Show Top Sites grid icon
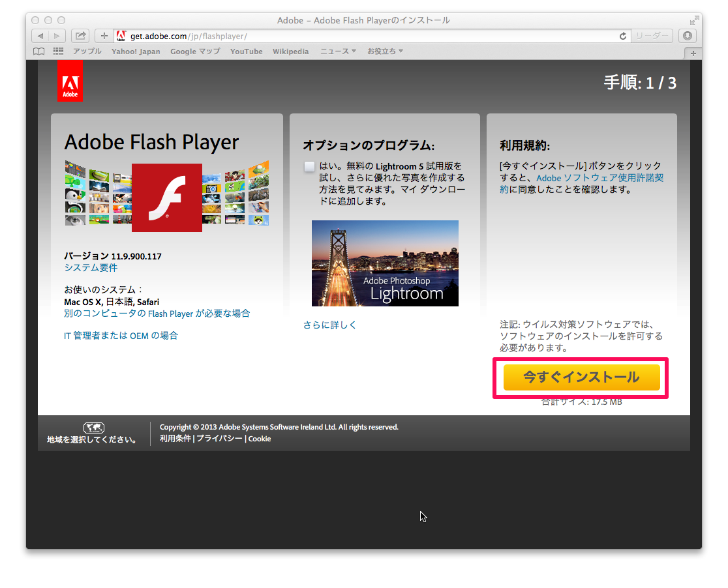The height and width of the screenshot is (588, 728). point(58,51)
